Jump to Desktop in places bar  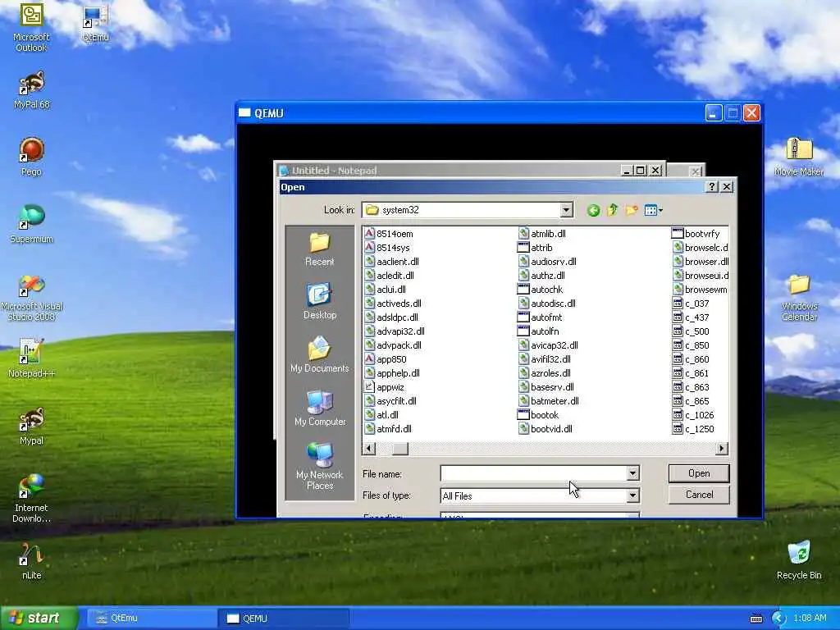point(320,301)
